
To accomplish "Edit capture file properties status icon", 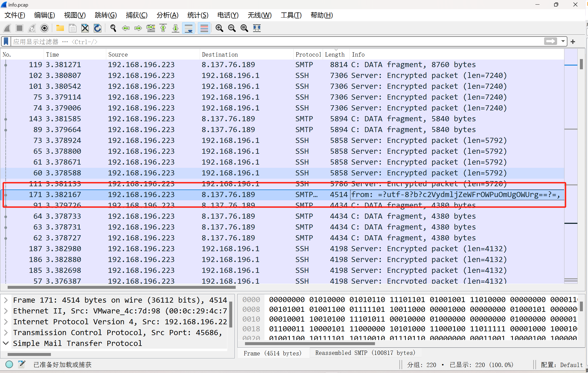I will [x=22, y=365].
